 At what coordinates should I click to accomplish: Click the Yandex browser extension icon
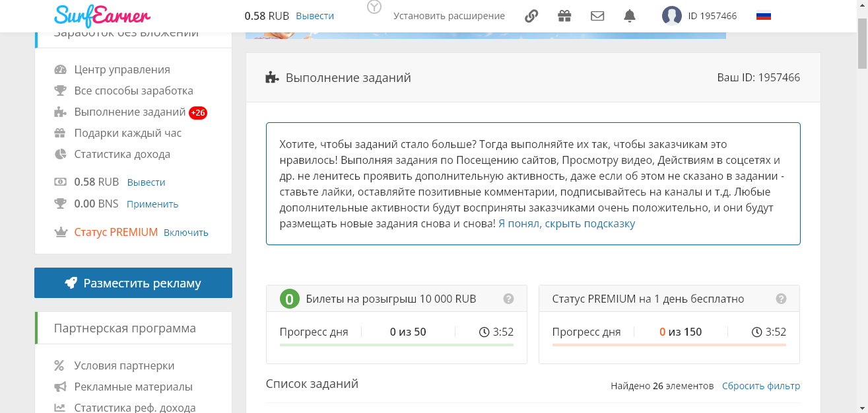374,7
